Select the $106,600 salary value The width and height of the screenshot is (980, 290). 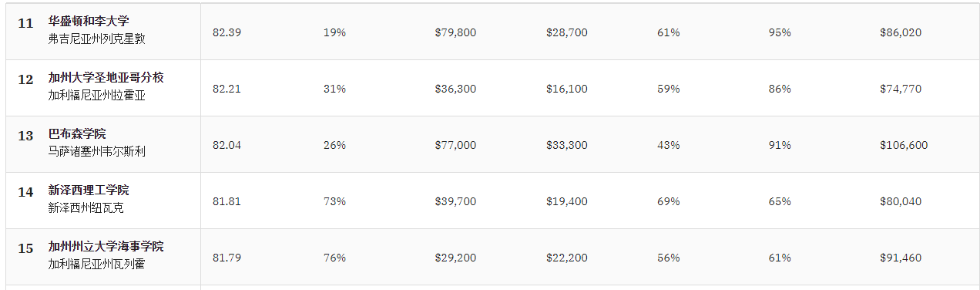click(904, 145)
